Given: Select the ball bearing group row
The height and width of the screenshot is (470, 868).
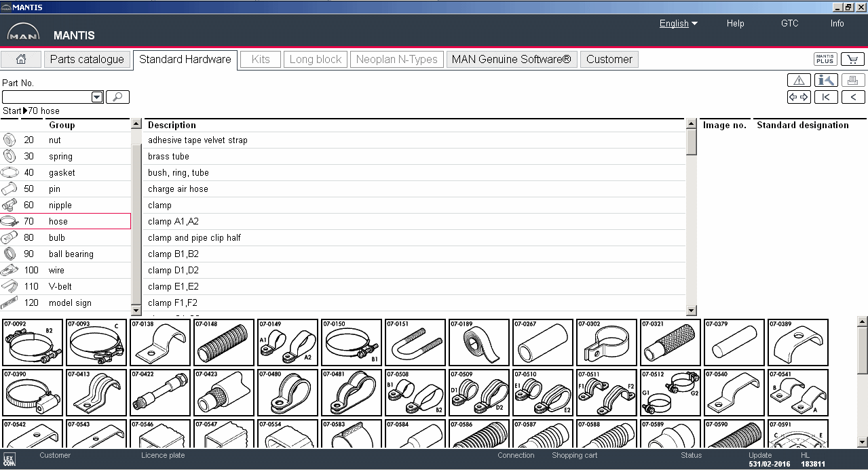Looking at the screenshot, I should [71, 254].
